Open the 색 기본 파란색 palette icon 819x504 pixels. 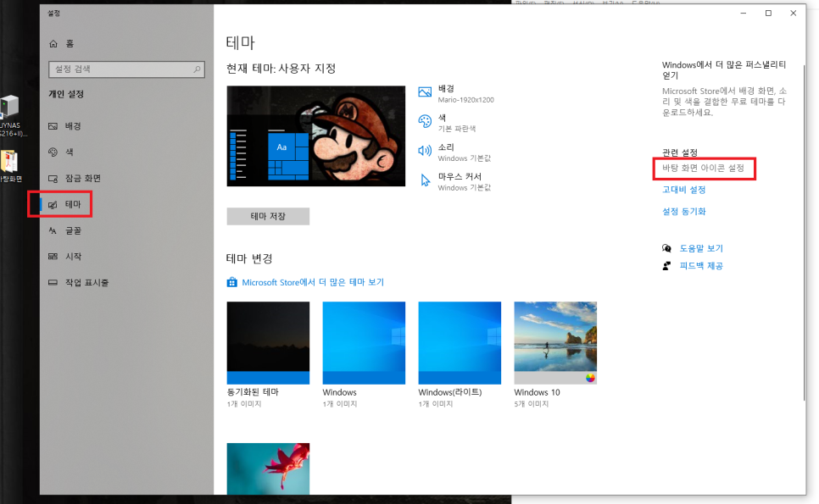425,122
